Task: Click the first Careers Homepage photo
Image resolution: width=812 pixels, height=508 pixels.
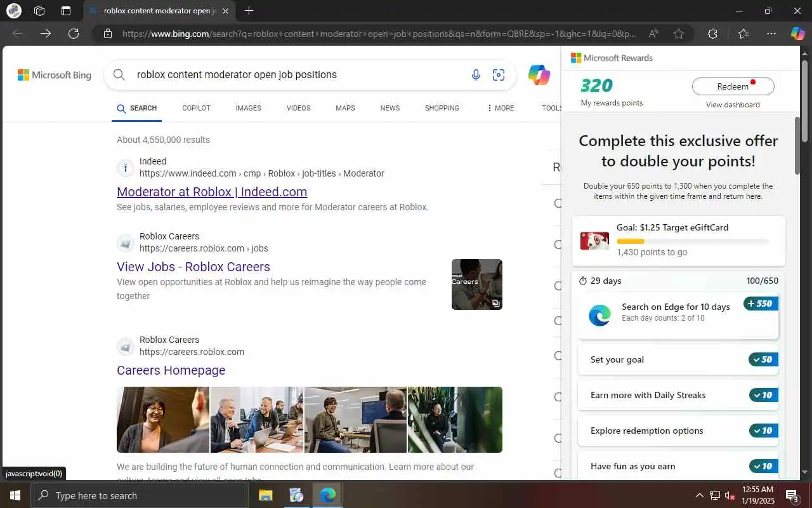Action: [x=163, y=420]
